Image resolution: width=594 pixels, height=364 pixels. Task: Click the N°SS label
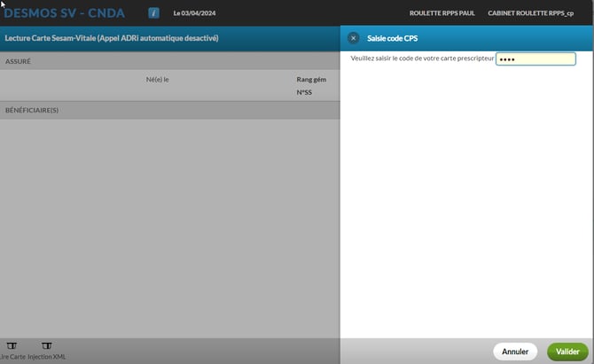coord(304,92)
